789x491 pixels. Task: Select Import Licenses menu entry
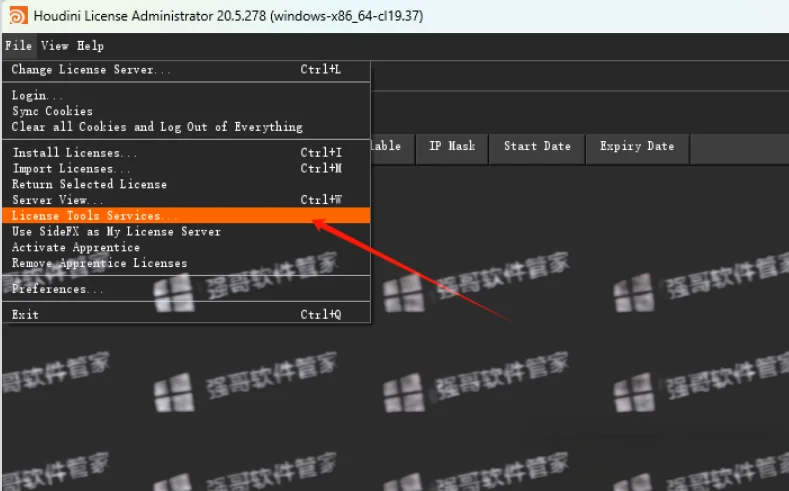(x=186, y=169)
